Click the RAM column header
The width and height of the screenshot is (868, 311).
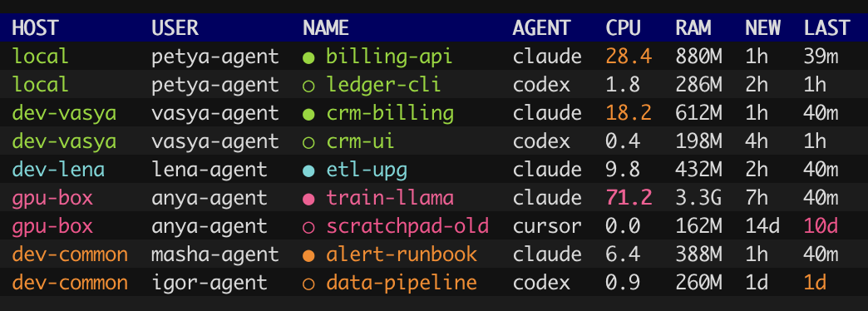[x=693, y=27]
